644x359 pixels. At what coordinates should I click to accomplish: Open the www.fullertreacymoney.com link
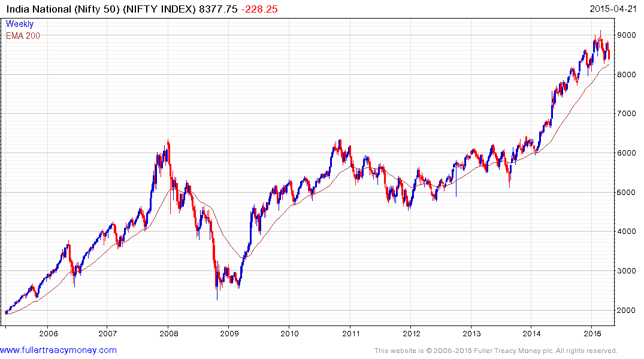coord(58,350)
